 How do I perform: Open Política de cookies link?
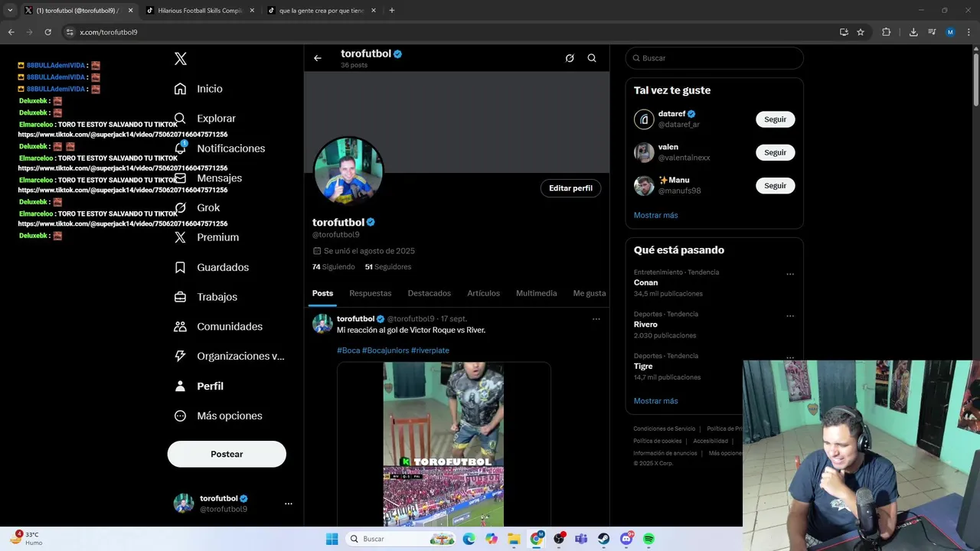click(x=658, y=441)
